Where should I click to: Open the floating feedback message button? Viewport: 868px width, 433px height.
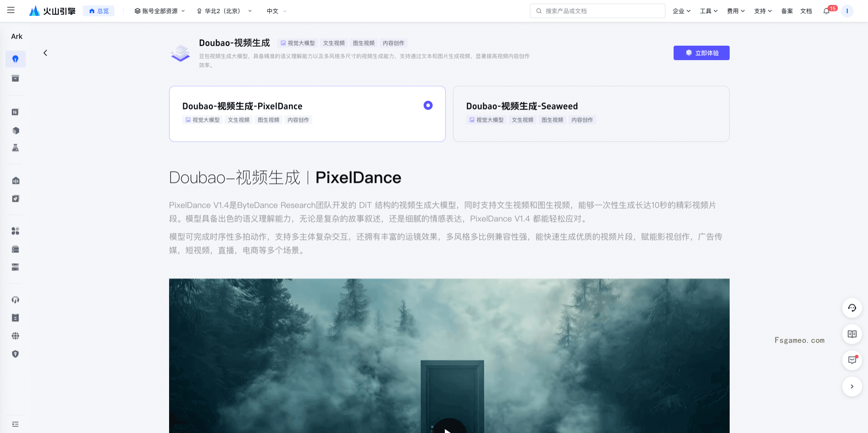(x=852, y=360)
